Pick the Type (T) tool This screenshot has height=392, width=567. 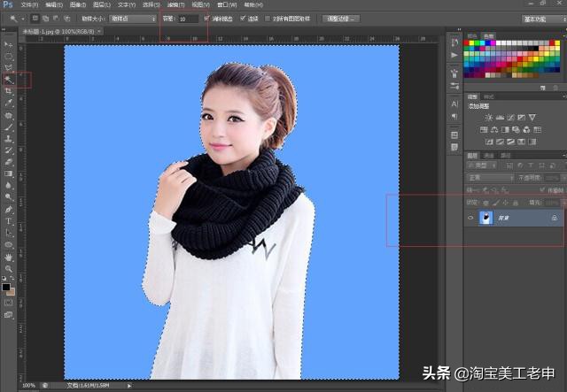pyautogui.click(x=9, y=220)
